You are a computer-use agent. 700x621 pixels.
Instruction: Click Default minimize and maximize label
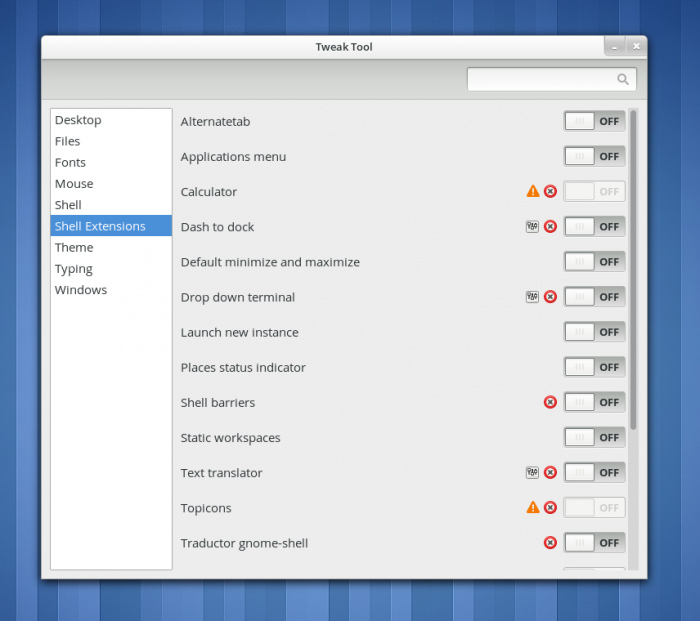pos(270,262)
